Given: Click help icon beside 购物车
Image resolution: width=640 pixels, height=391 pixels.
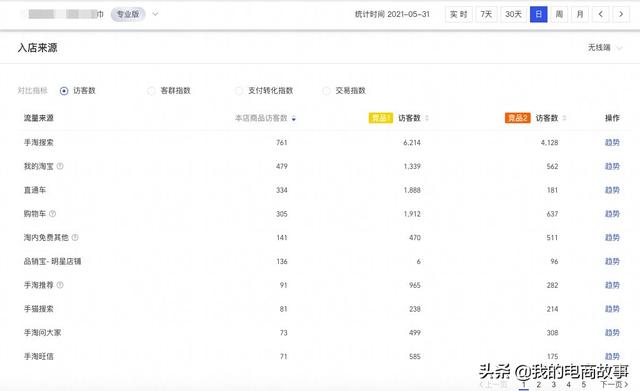Looking at the screenshot, I should click(x=52, y=213).
